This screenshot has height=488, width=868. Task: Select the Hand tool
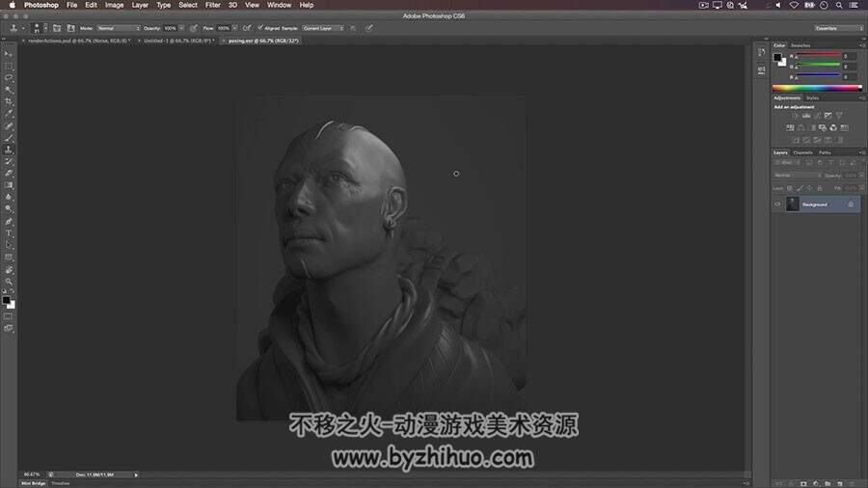pyautogui.click(x=9, y=270)
